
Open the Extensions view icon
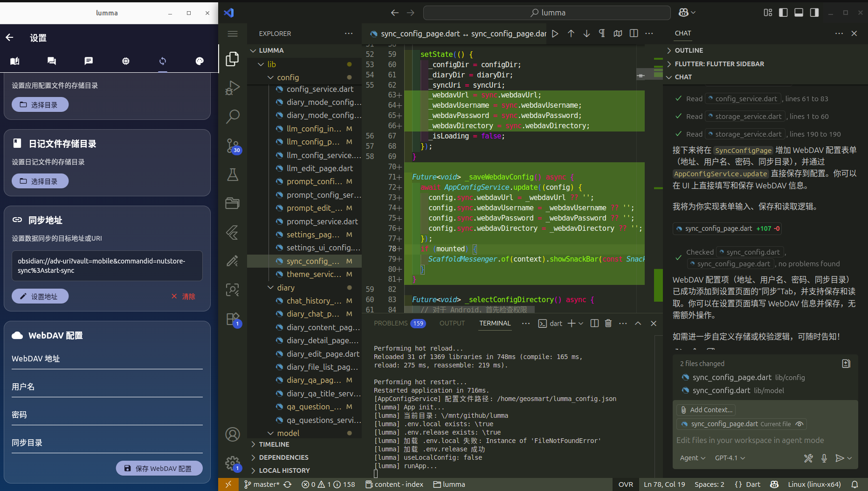click(x=232, y=319)
